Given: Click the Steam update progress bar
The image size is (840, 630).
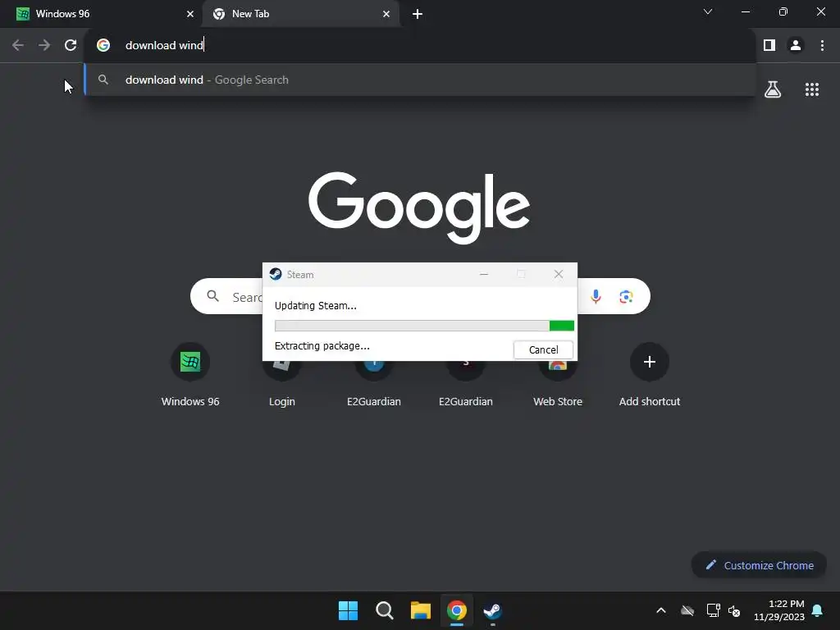Looking at the screenshot, I should pos(424,326).
